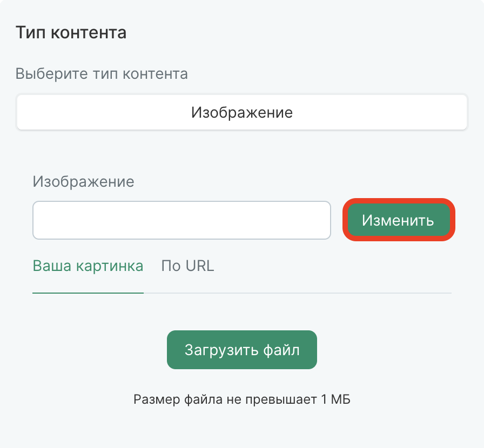Open the content type selector showing Изображение

click(x=241, y=112)
